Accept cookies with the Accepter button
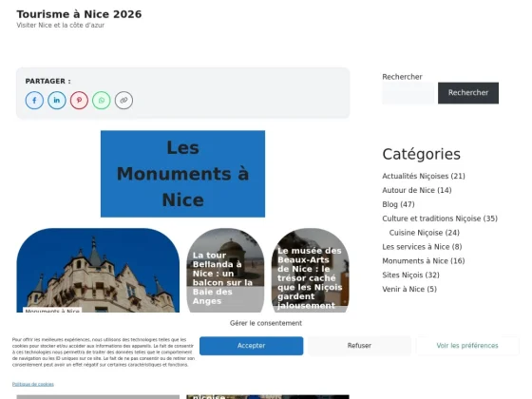 click(x=252, y=346)
